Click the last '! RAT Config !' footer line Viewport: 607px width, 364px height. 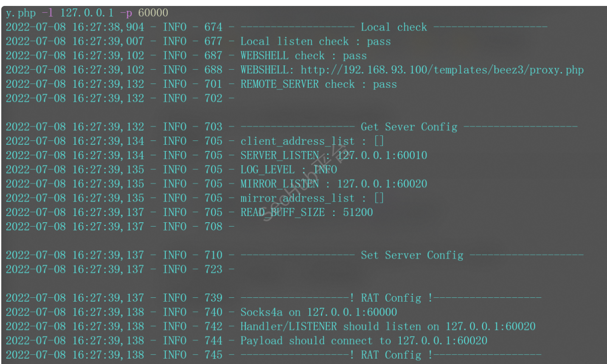391,355
